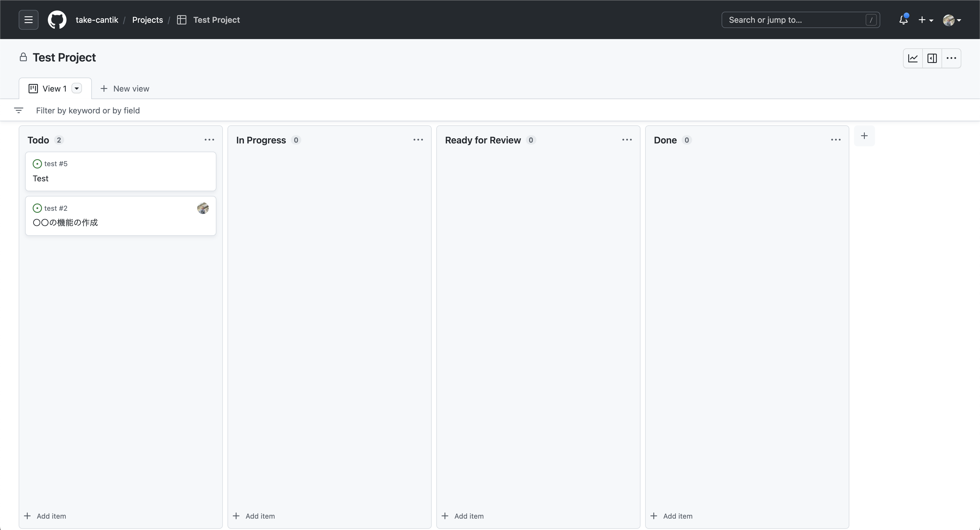Go to Projects breadcrumb link
Screen dimensions: 980x530
pyautogui.click(x=147, y=20)
